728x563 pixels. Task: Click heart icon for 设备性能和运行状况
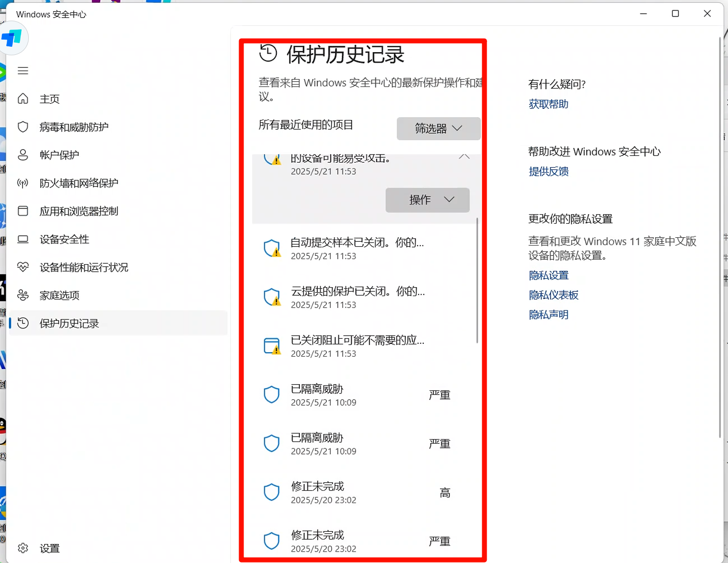[x=23, y=267]
